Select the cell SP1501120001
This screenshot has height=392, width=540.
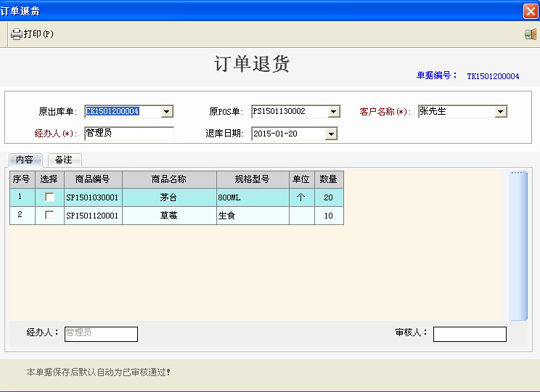click(x=93, y=216)
